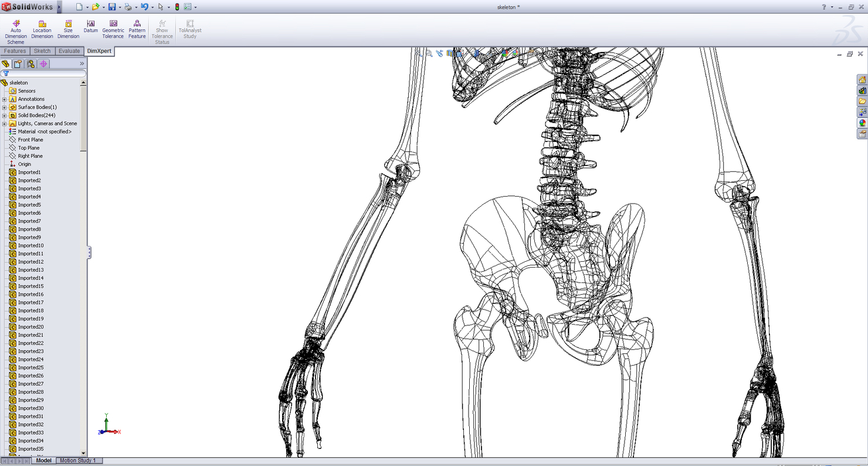Open the Design Library panel
The height and width of the screenshot is (466, 868).
863,90
